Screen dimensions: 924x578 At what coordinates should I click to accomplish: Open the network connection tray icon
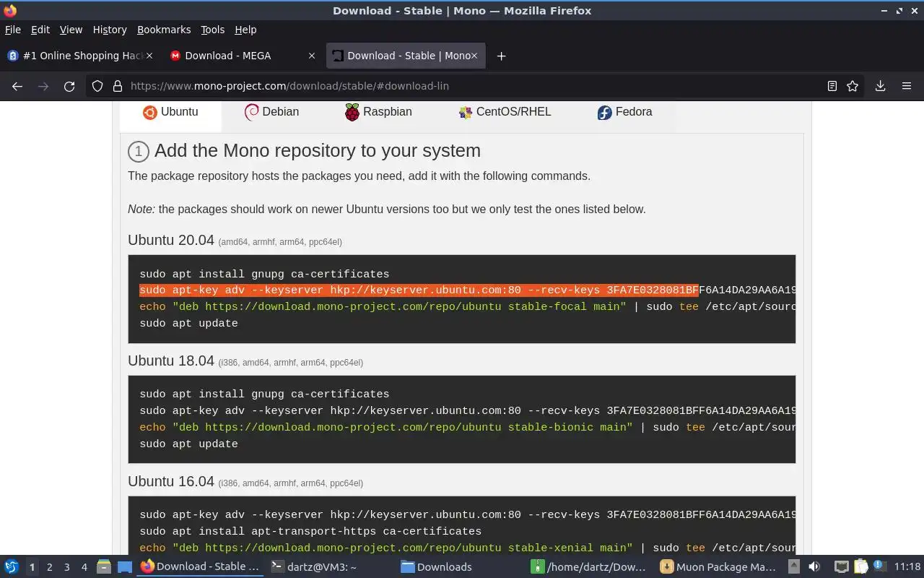click(x=841, y=567)
